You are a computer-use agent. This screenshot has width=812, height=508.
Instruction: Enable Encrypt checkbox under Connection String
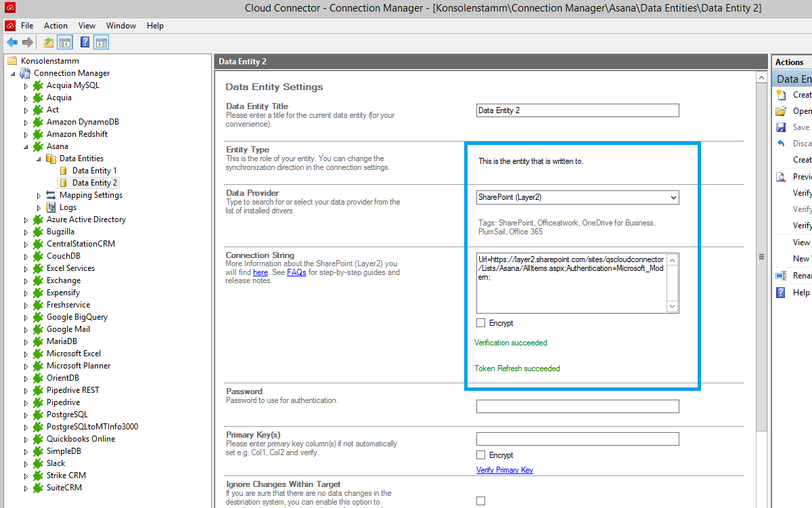tap(481, 323)
